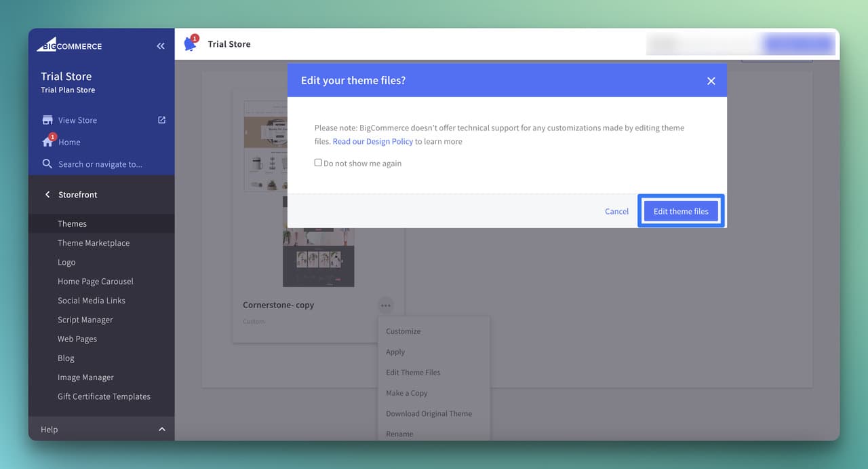Open store in new tab icon

(x=161, y=120)
